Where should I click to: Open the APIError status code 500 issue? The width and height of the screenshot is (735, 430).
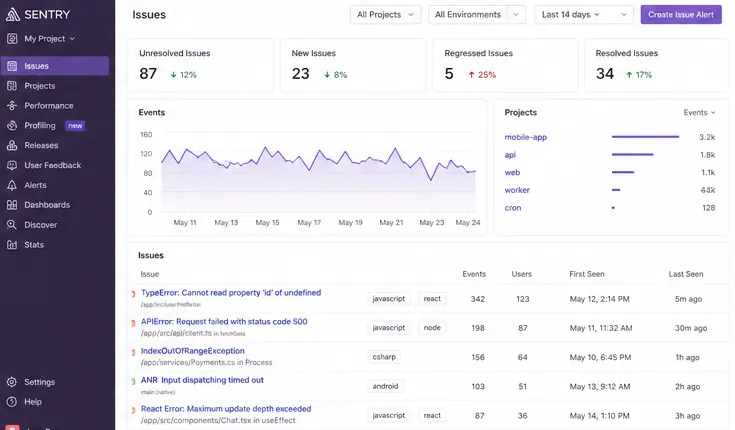pyautogui.click(x=224, y=322)
